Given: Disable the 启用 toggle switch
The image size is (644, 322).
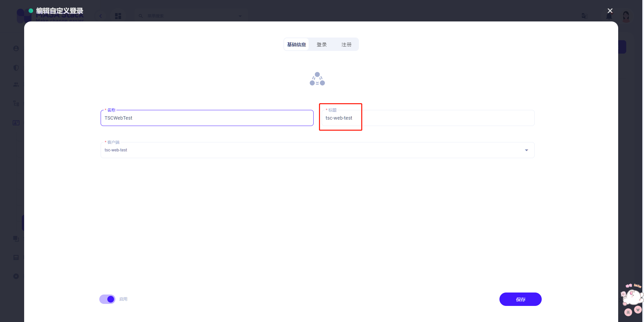Looking at the screenshot, I should pos(107,299).
